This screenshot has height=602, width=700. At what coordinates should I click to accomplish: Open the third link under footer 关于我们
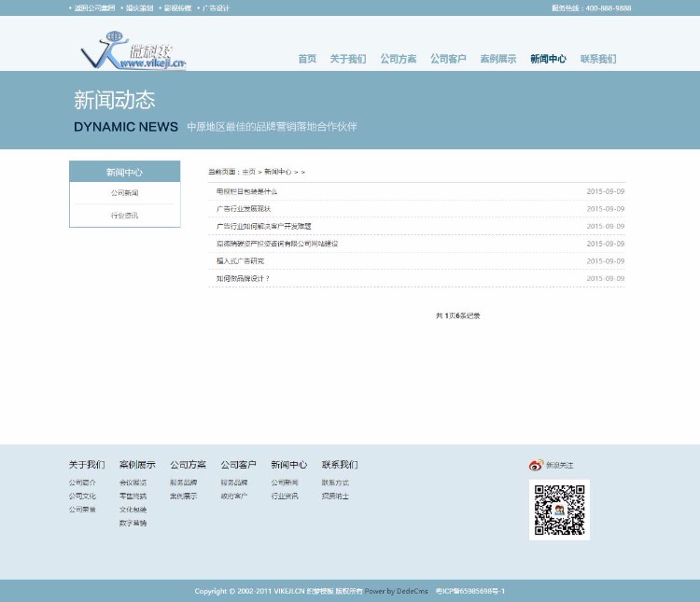[82, 510]
